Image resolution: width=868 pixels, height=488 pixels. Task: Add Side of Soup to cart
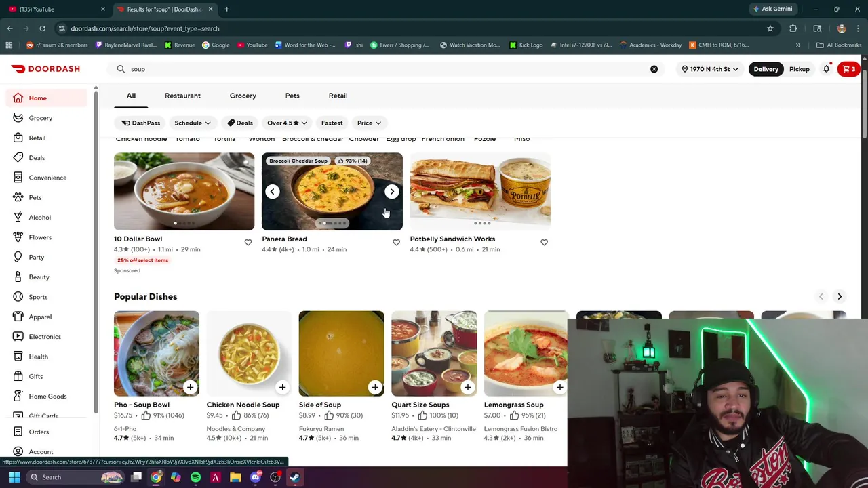[x=375, y=387]
